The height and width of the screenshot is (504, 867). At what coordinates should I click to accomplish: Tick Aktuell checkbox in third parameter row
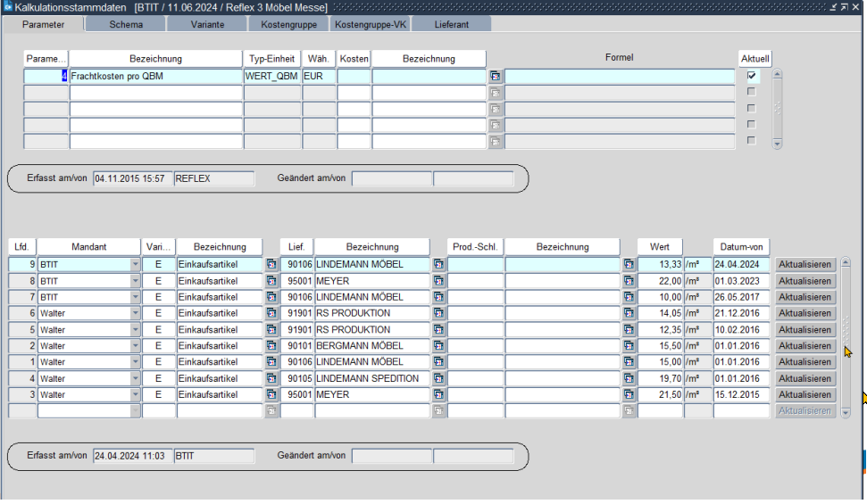[x=751, y=108]
